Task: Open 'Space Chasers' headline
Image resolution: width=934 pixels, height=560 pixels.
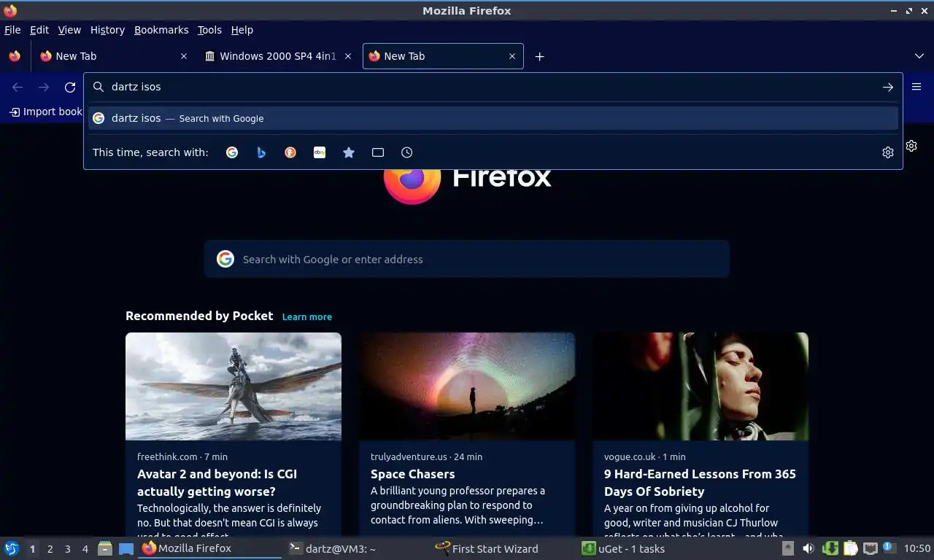Action: pyautogui.click(x=413, y=474)
